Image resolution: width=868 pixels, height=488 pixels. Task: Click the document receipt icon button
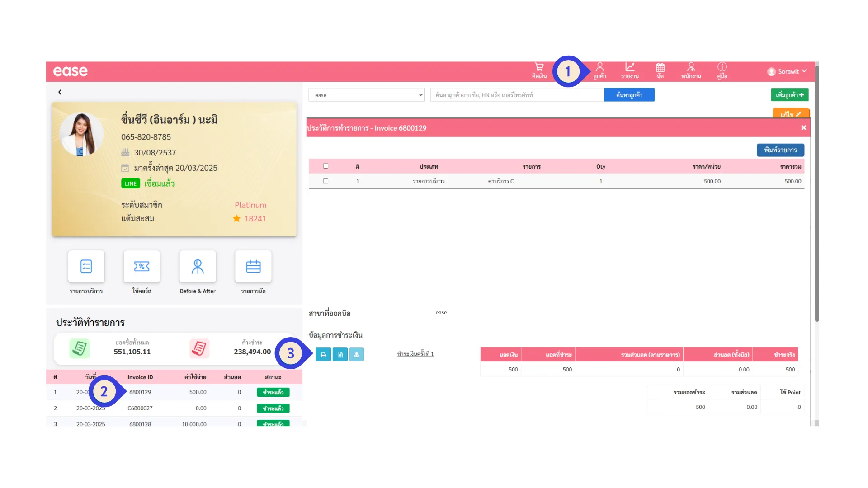pos(340,355)
